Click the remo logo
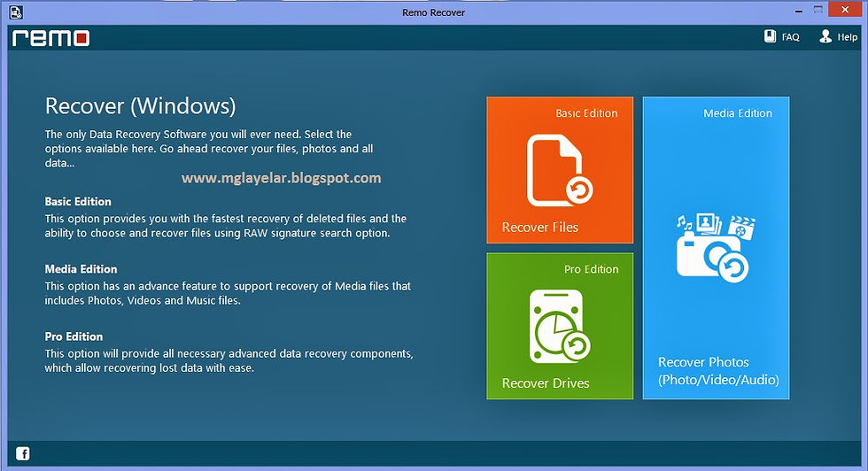The image size is (868, 471). tap(51, 38)
